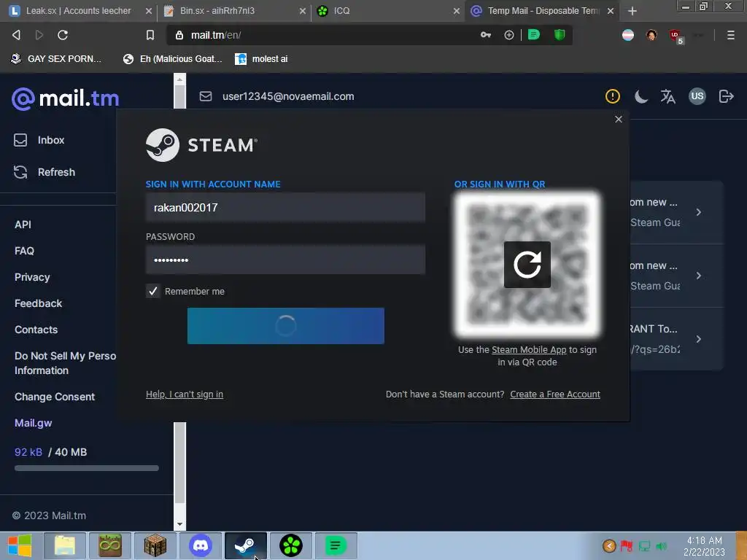This screenshot has height=560, width=747.
Task: Open the API sidebar link
Action: [23, 225]
